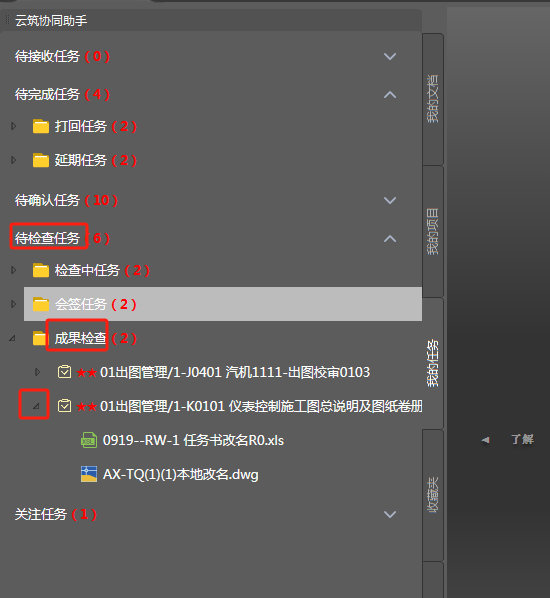This screenshot has height=598, width=550.
Task: Click the task clipboard icon for 1-K0101 仪表控制
Action: (x=64, y=406)
